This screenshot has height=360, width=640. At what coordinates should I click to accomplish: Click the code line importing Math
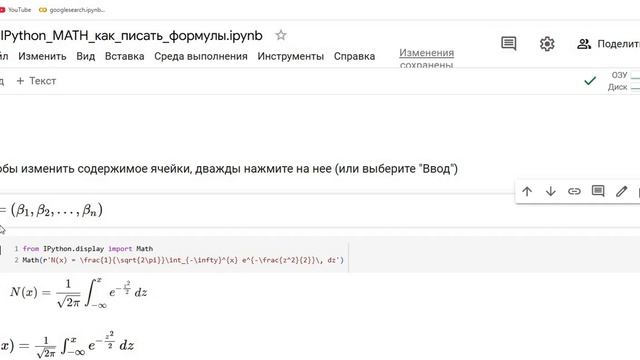88,249
